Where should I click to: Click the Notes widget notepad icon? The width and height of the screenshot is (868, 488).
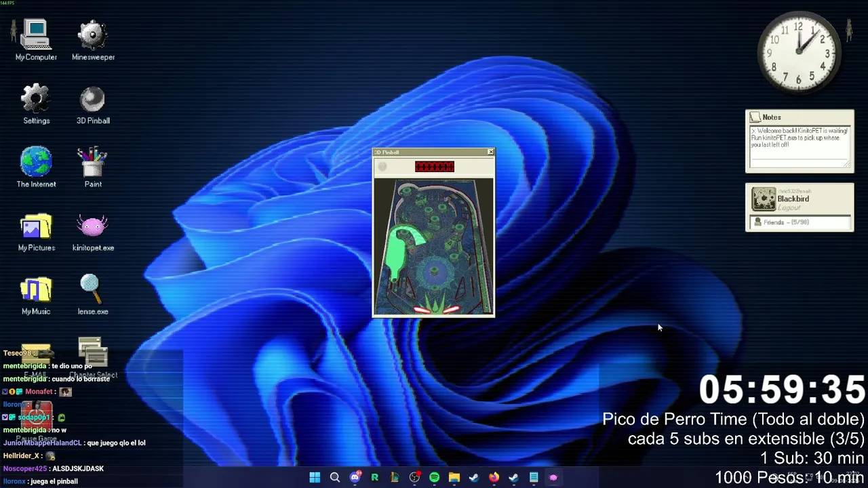click(755, 117)
